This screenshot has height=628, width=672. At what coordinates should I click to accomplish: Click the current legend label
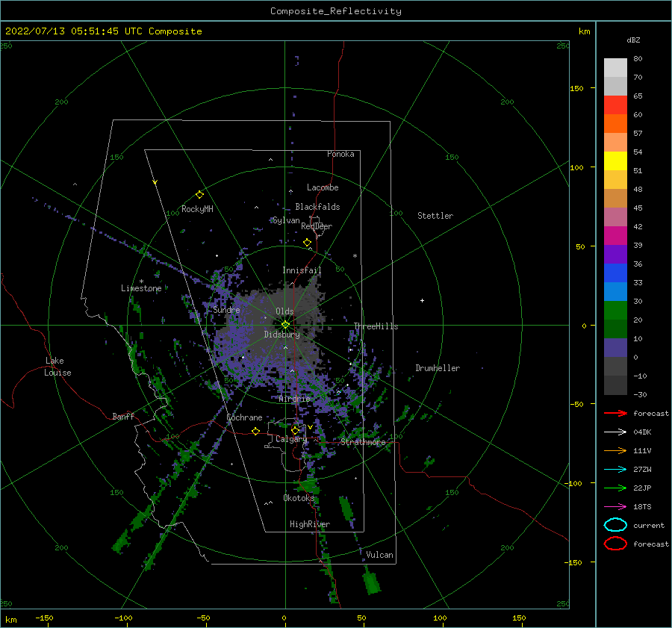click(648, 525)
